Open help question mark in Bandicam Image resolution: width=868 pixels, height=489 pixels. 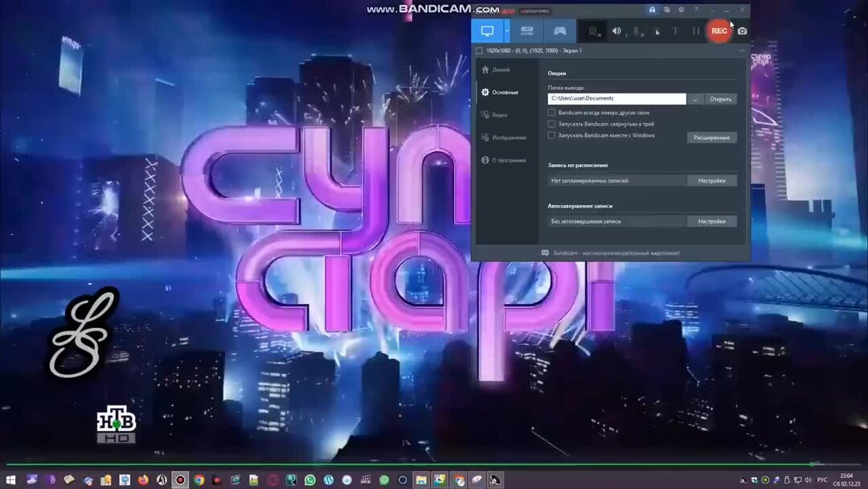click(x=696, y=10)
